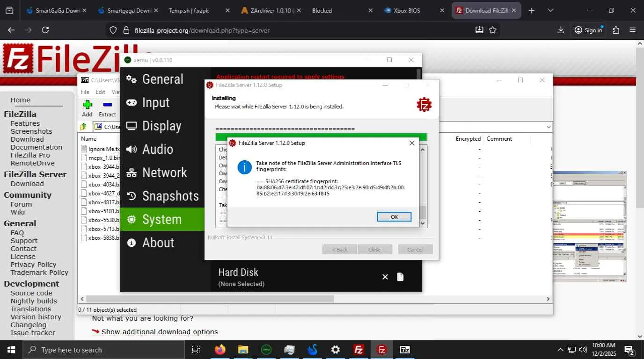Open Firefox View at left of tab strip
Screen dimensions: 644x359
pos(9,10)
